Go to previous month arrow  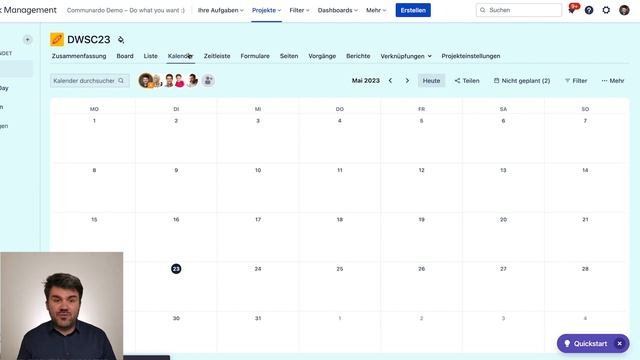click(390, 81)
